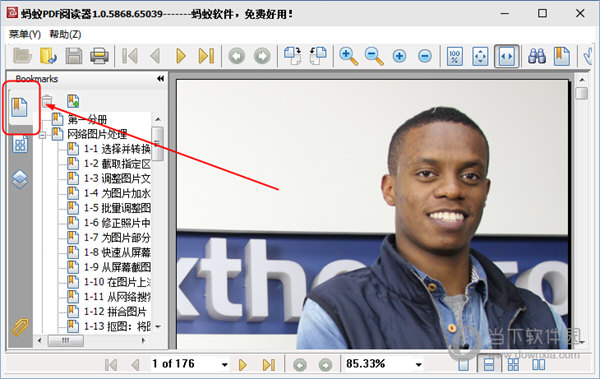This screenshot has height=379, width=600.
Task: Select bookmark 1-2 截取指定区
Action: (x=117, y=163)
